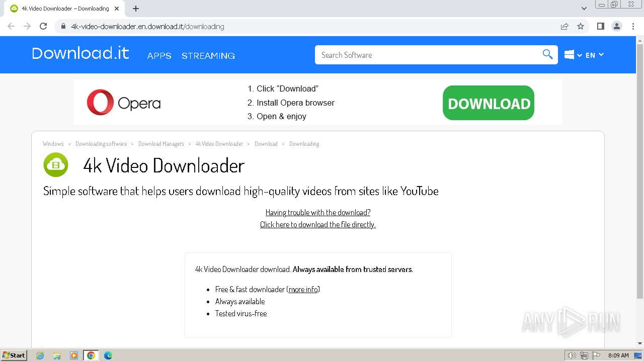Click the 8:09 AM clock

(618, 355)
